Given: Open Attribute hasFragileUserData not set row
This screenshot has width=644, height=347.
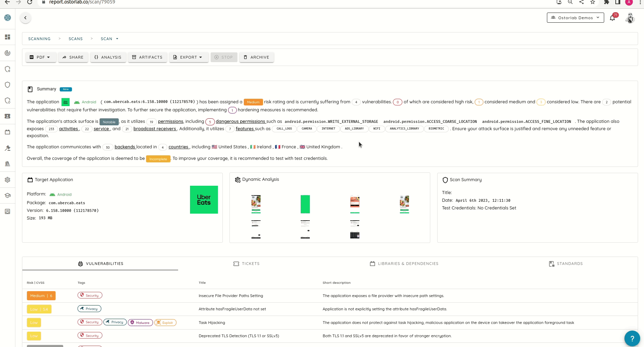Looking at the screenshot, I should point(330,309).
